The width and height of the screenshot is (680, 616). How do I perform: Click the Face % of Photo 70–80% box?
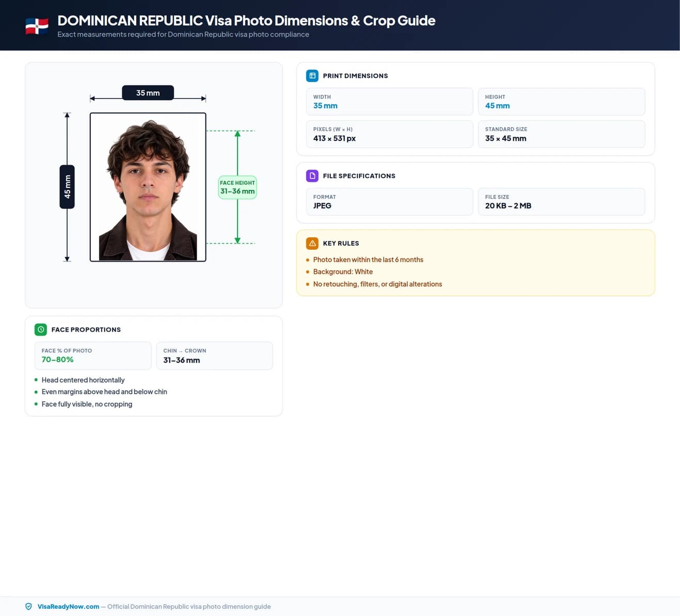point(93,355)
